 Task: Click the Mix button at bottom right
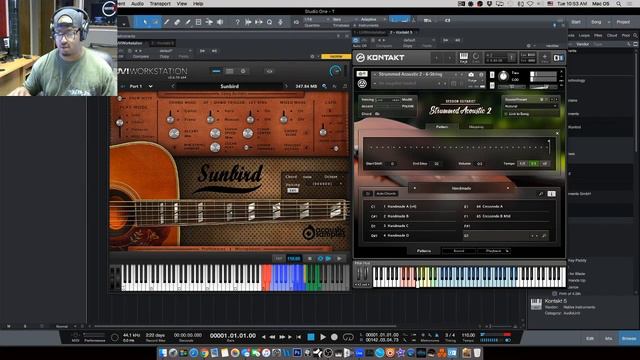pos(609,338)
